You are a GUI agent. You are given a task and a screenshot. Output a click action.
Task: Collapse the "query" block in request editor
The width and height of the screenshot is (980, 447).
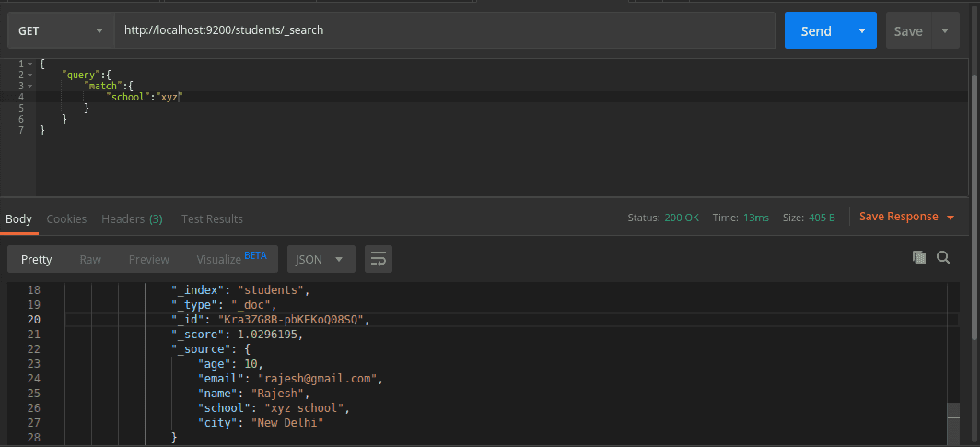(x=32, y=74)
